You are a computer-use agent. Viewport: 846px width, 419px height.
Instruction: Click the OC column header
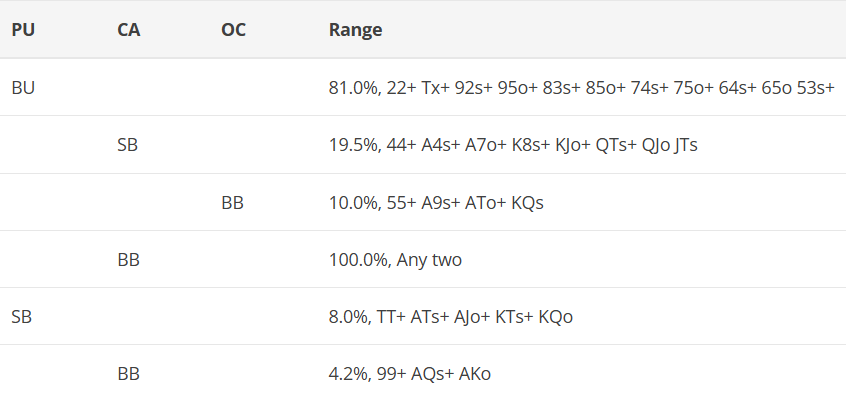coord(233,29)
